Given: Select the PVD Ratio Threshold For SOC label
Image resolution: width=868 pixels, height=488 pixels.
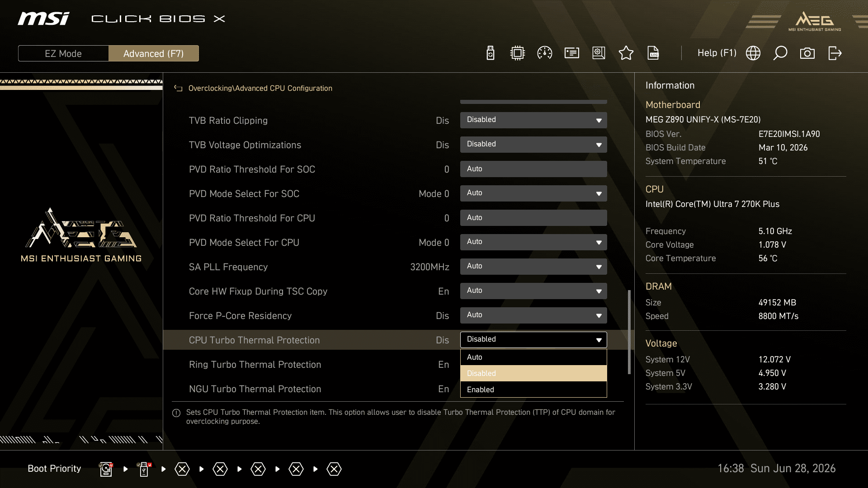Looking at the screenshot, I should pyautogui.click(x=252, y=169).
